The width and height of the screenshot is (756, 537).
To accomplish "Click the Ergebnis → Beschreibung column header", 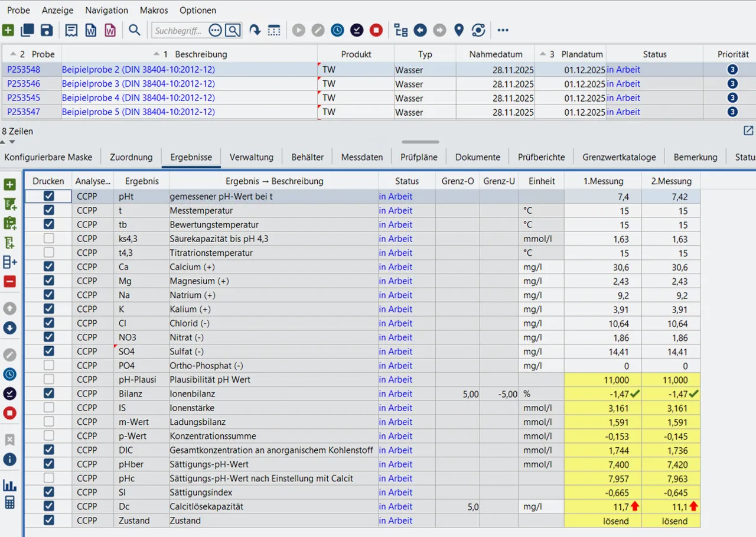I will 274,181.
